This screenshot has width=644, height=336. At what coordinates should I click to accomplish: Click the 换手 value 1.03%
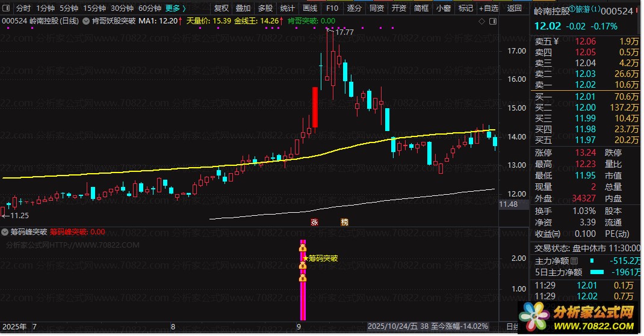click(584, 212)
